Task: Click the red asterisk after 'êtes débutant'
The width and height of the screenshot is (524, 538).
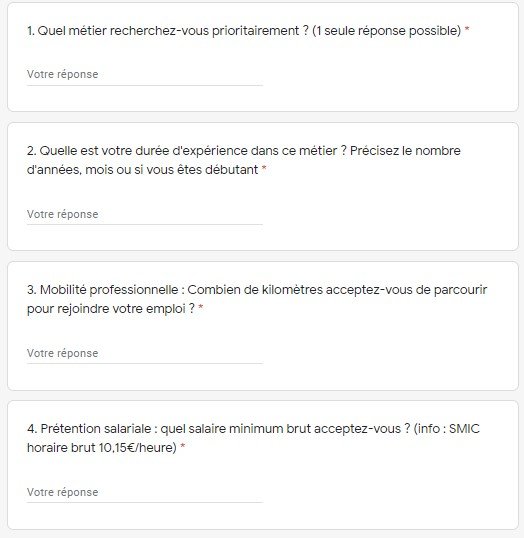Action: [x=264, y=168]
